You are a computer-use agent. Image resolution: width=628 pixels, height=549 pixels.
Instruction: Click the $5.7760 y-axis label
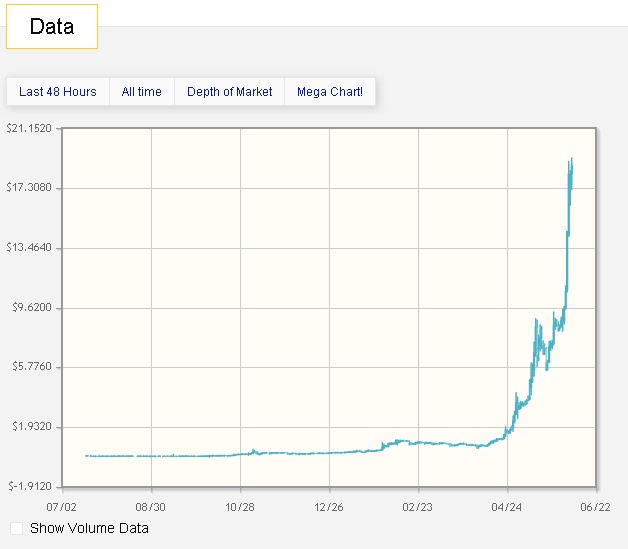(32, 367)
